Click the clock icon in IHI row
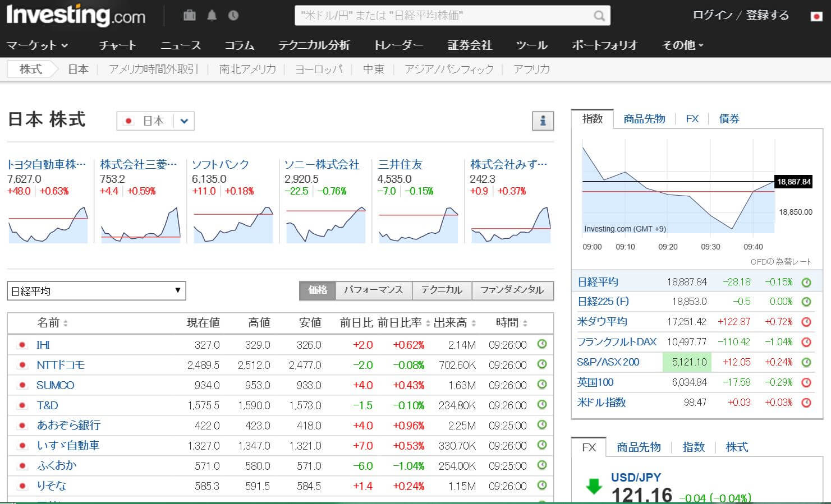Screen dimensions: 831x504 click(x=542, y=344)
